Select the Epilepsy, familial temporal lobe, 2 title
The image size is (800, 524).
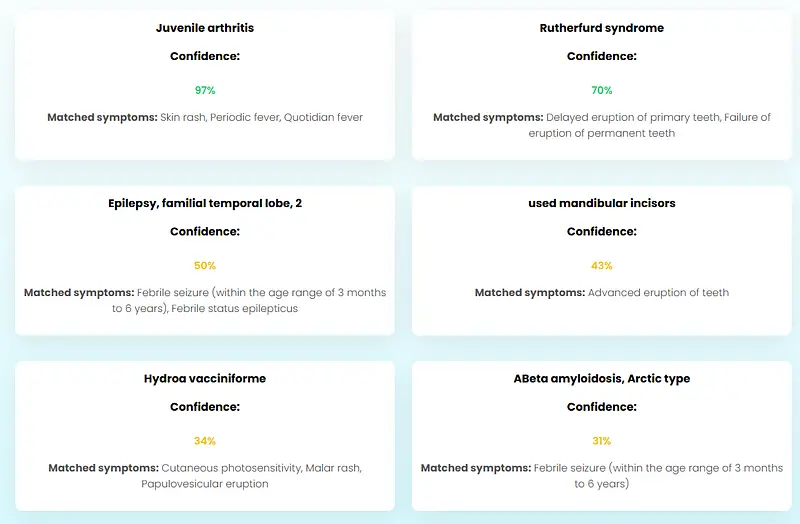pos(205,203)
